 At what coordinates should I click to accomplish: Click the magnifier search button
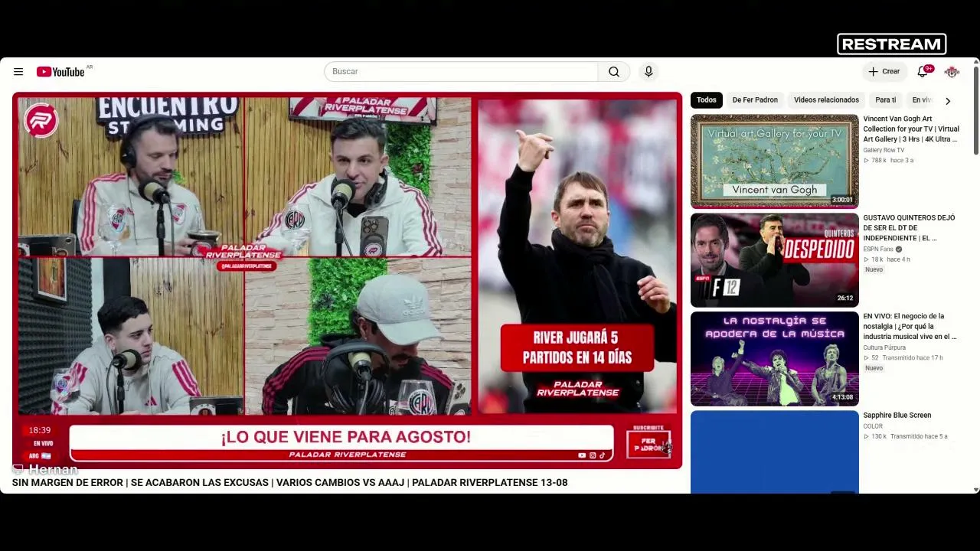coord(614,72)
